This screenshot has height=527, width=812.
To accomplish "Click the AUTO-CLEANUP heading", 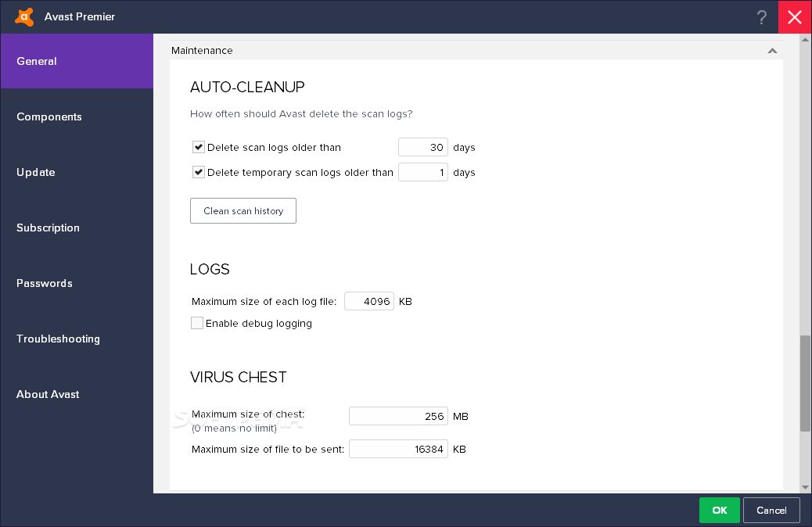I will coord(247,87).
